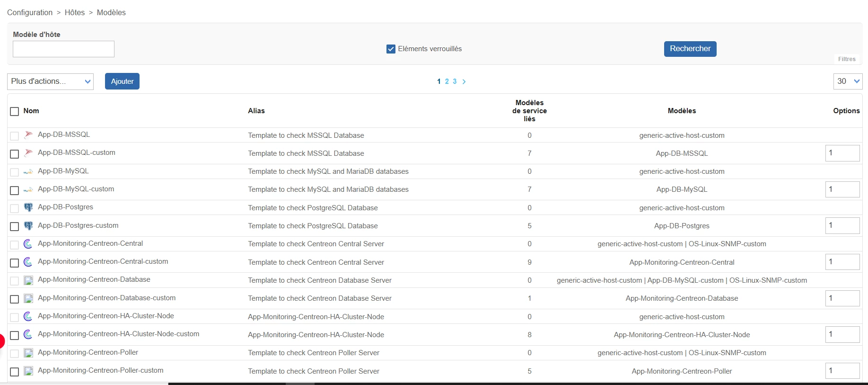This screenshot has height=385, width=868.
Task: Click the Filtres label
Action: (847, 59)
